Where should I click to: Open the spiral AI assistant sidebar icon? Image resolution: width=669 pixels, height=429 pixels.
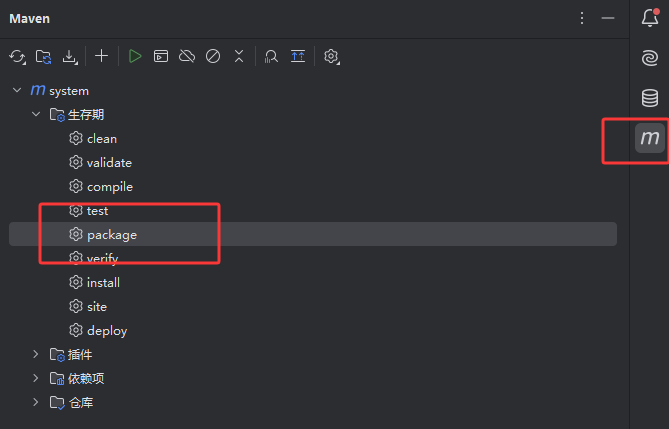coord(650,58)
